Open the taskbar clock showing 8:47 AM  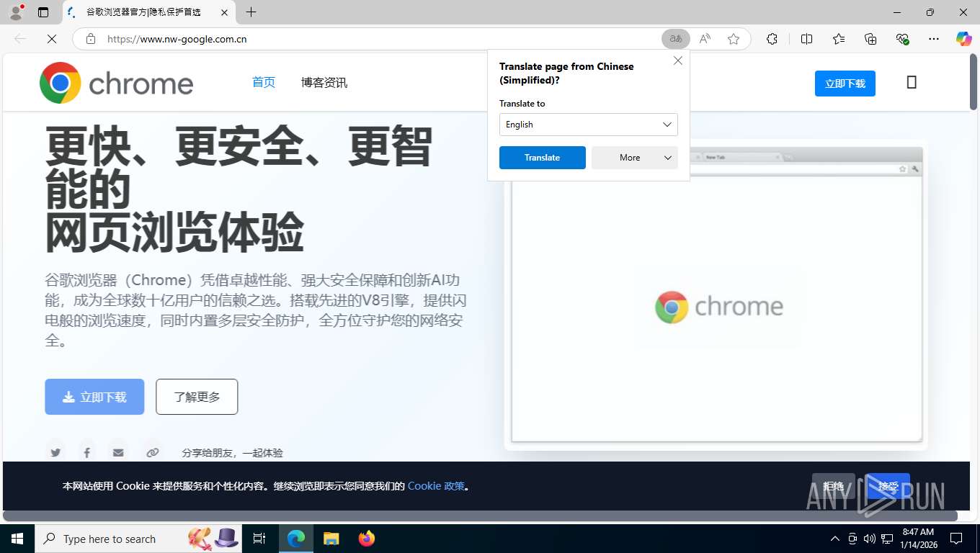[918, 539]
